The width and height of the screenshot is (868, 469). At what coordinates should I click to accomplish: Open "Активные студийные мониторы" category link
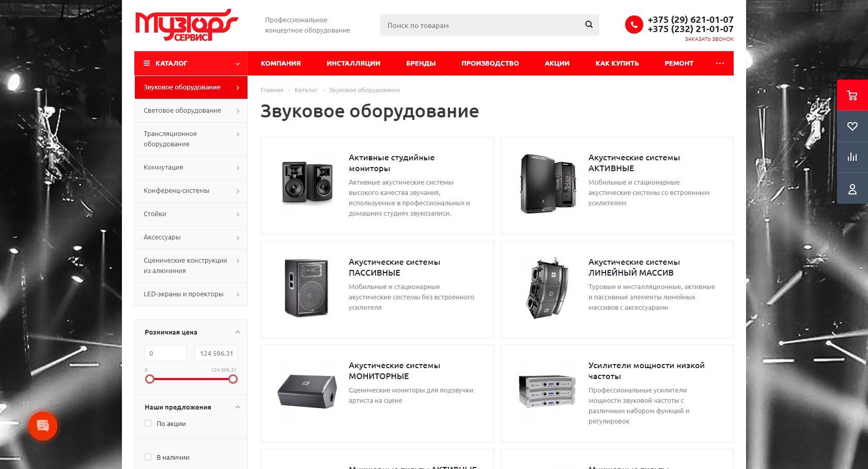coord(391,163)
